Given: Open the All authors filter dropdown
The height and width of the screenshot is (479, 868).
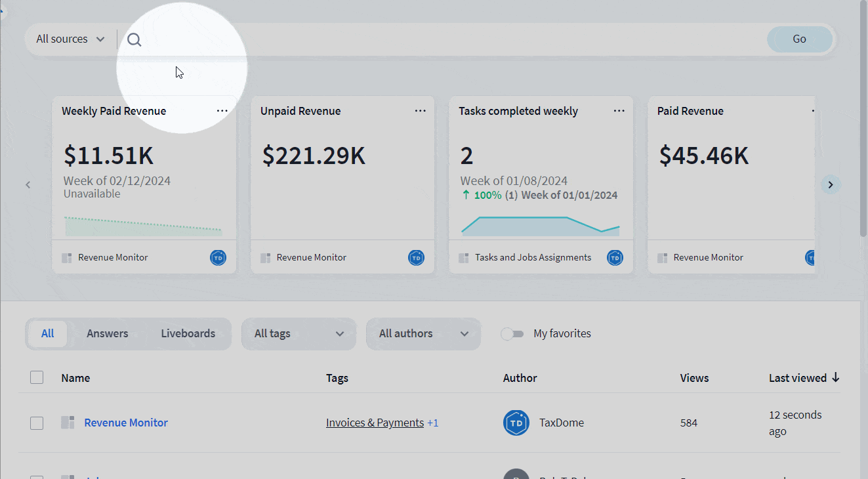Looking at the screenshot, I should pyautogui.click(x=423, y=334).
